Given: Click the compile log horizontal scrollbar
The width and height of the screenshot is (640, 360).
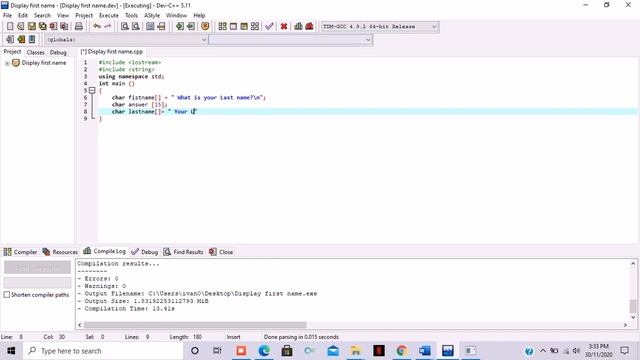Looking at the screenshot, I should (195, 325).
